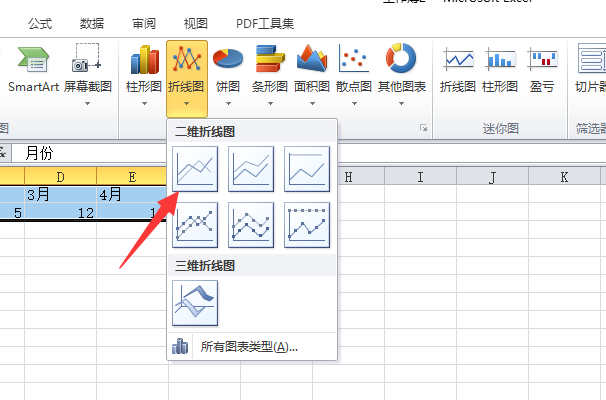Screen dimensions: 606x400
Task: Pick the basic 2-D line chart thumbnail
Action: (195, 169)
